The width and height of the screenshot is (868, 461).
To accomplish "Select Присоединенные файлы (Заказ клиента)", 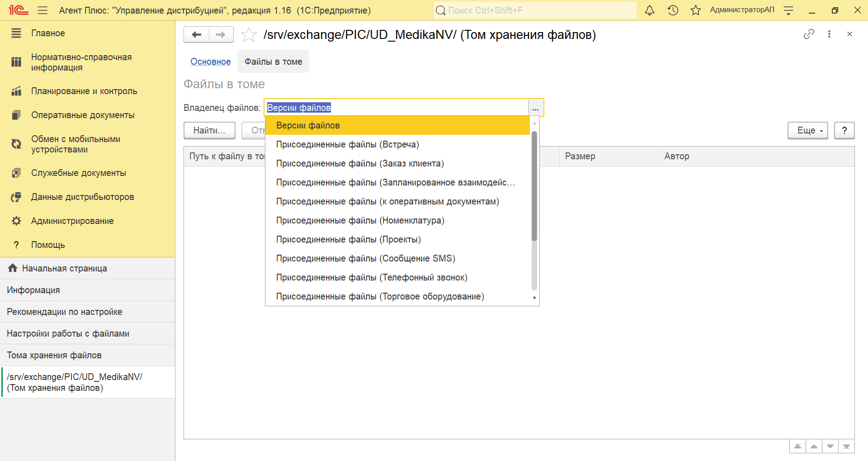I will coord(397,163).
